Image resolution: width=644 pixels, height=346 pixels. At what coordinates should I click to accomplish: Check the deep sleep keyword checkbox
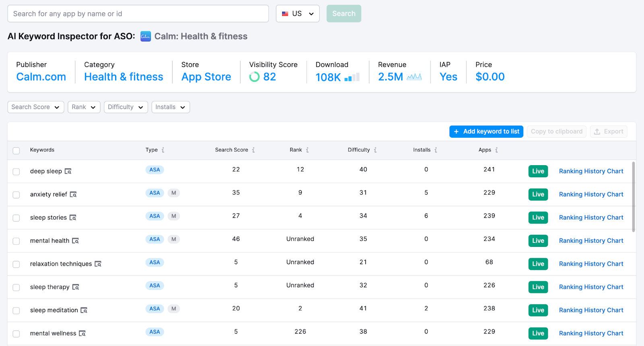click(16, 172)
